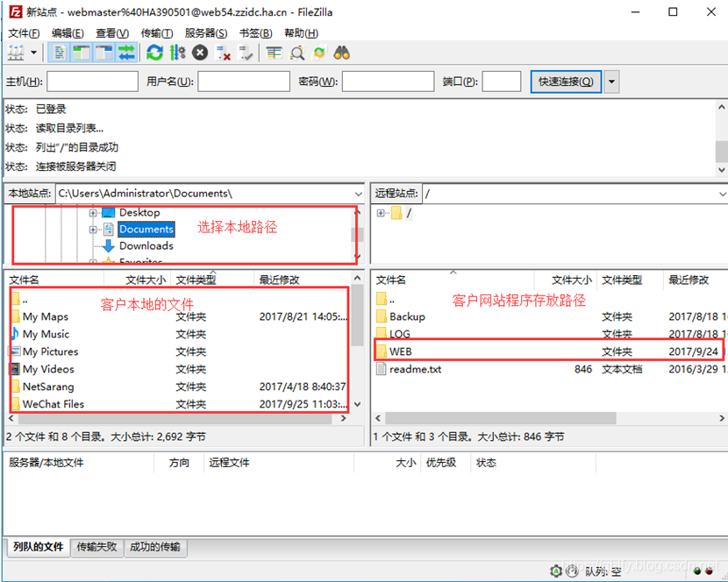Open the Site Manager dropdown arrow
This screenshot has height=582, width=728.
point(33,53)
